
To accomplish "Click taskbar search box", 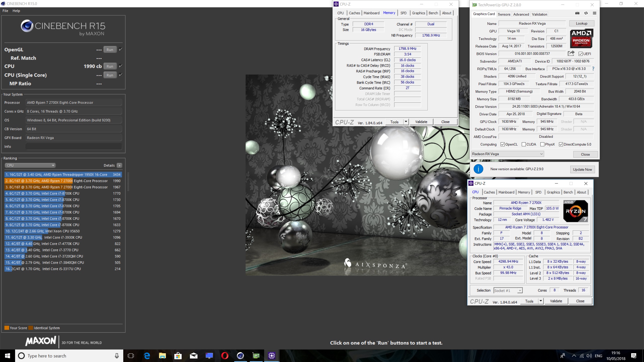I will [x=69, y=356].
